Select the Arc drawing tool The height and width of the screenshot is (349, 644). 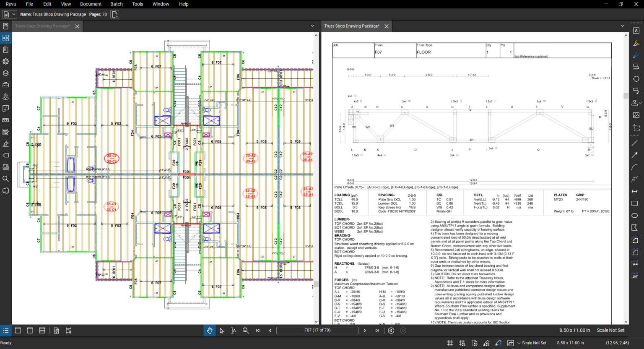(x=635, y=167)
